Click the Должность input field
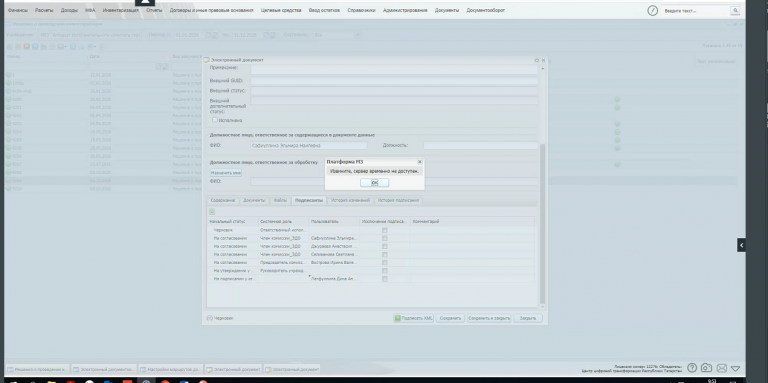Image resolution: width=768 pixels, height=383 pixels. coord(480,145)
